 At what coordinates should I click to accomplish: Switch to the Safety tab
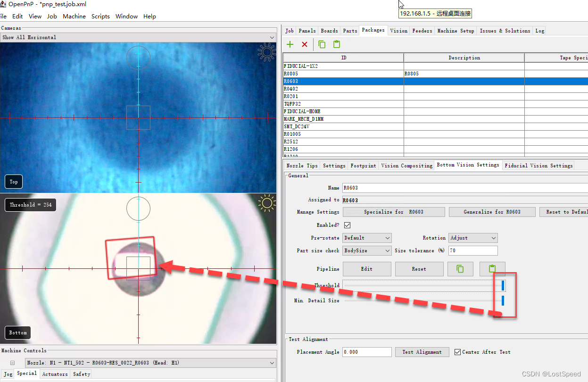[82, 374]
